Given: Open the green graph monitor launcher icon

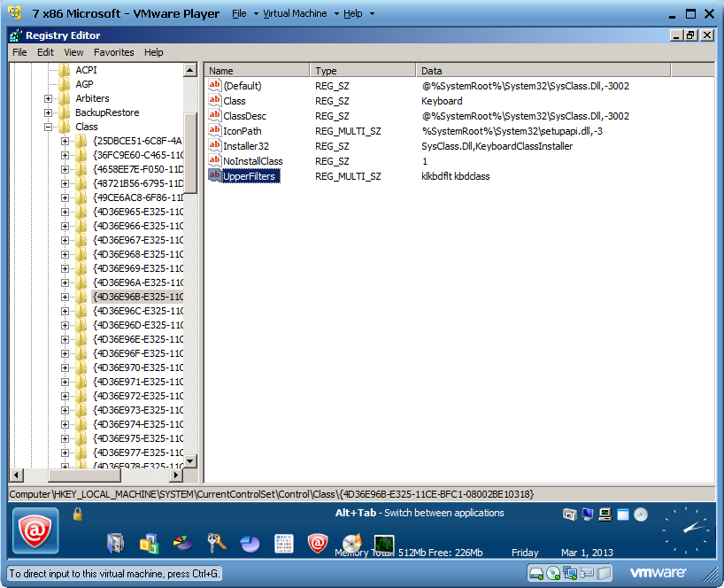Looking at the screenshot, I should tap(384, 544).
